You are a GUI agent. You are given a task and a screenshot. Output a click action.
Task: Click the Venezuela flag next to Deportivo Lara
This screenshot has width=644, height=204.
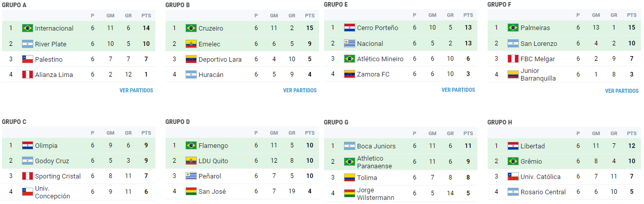click(x=191, y=59)
